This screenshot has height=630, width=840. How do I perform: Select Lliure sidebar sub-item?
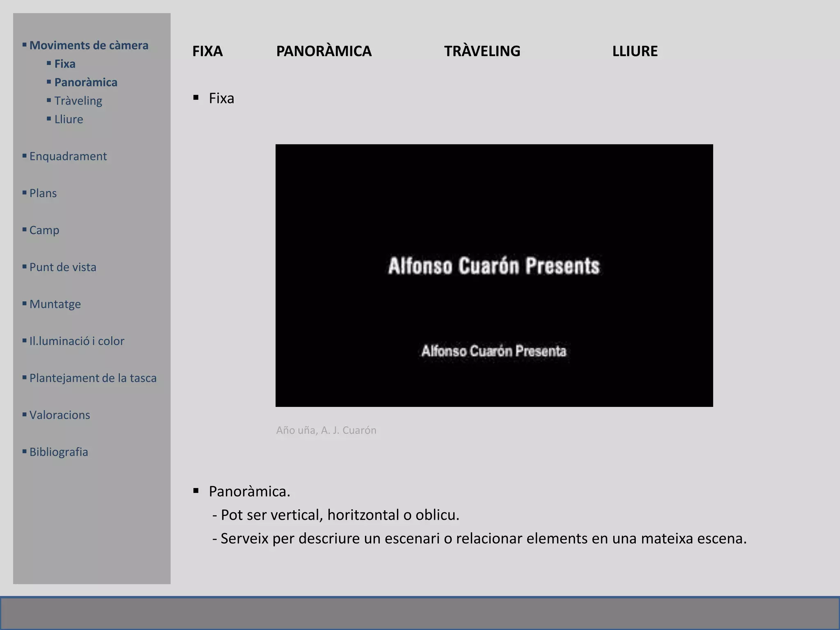[x=68, y=119]
